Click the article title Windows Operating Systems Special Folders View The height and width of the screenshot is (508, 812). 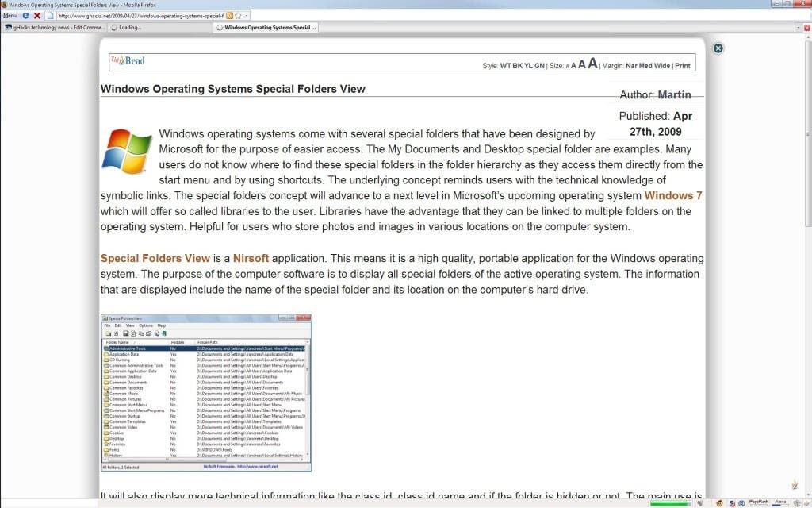pos(232,89)
